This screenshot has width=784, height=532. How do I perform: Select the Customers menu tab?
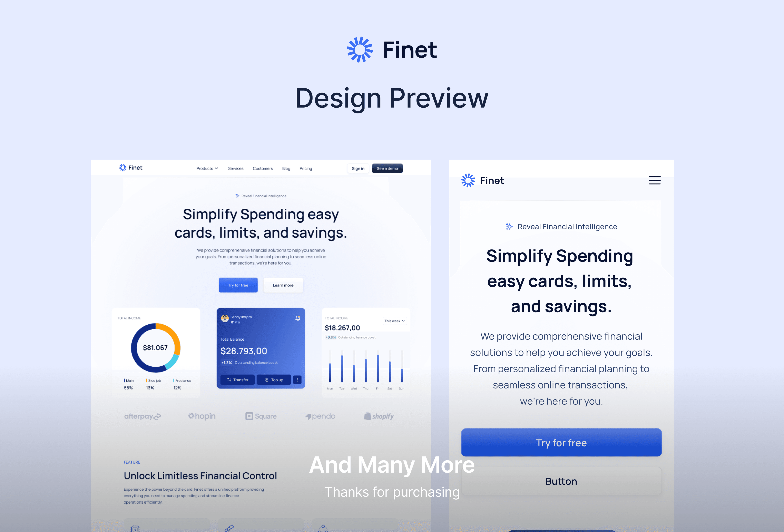pos(262,168)
